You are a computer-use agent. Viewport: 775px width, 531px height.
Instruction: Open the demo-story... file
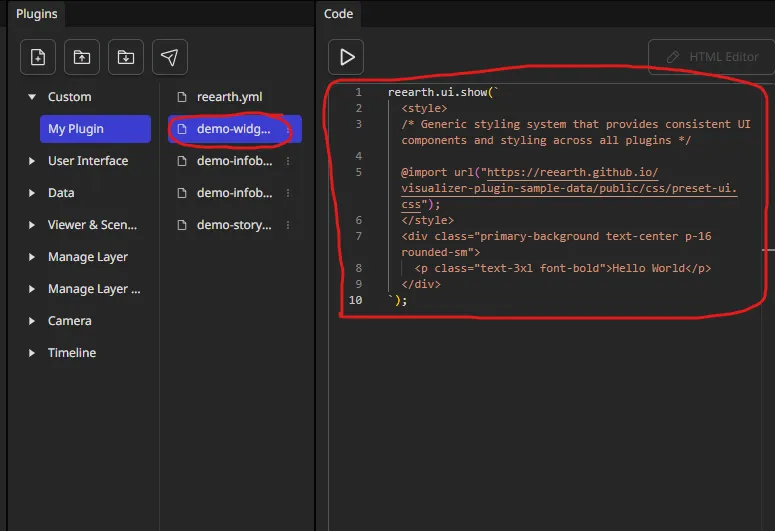[234, 225]
